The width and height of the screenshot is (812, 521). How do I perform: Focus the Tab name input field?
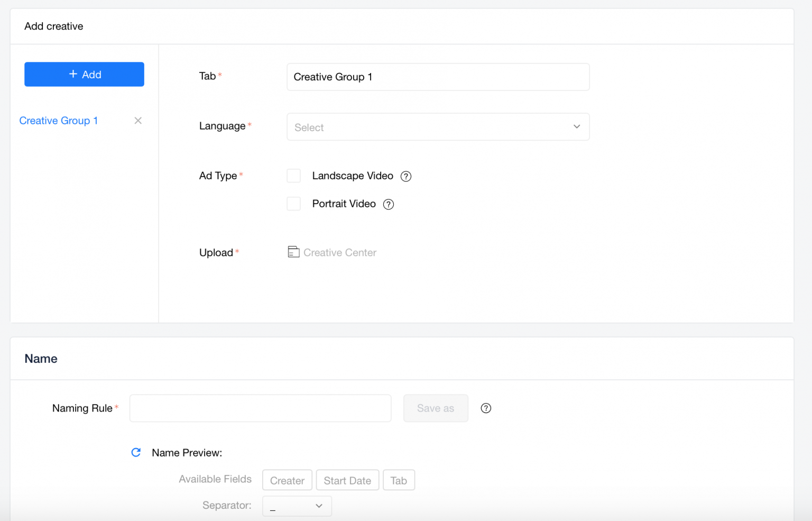[438, 77]
